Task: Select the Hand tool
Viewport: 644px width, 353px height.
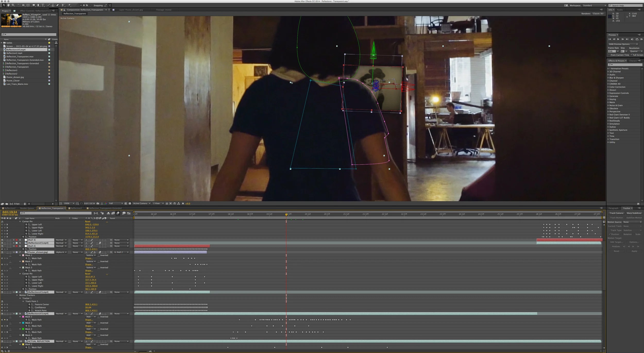Action: point(9,5)
